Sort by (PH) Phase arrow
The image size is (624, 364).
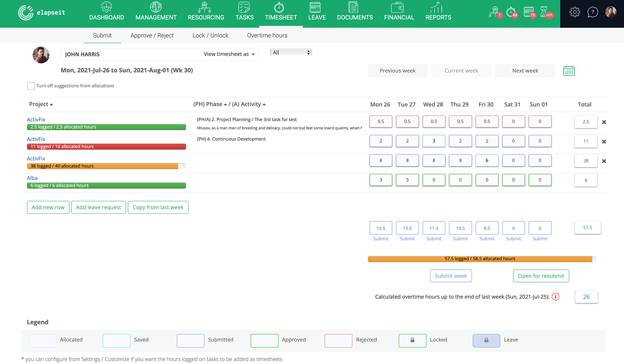pos(226,104)
